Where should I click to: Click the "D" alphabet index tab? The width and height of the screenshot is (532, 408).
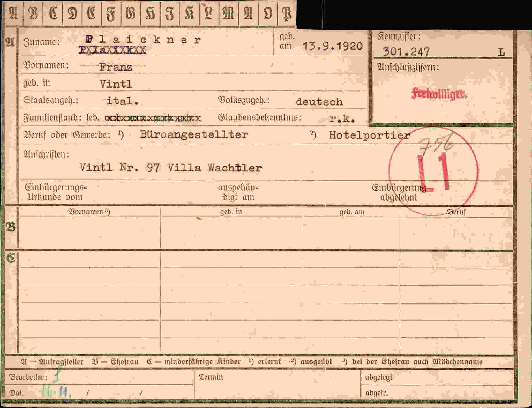[x=72, y=13]
